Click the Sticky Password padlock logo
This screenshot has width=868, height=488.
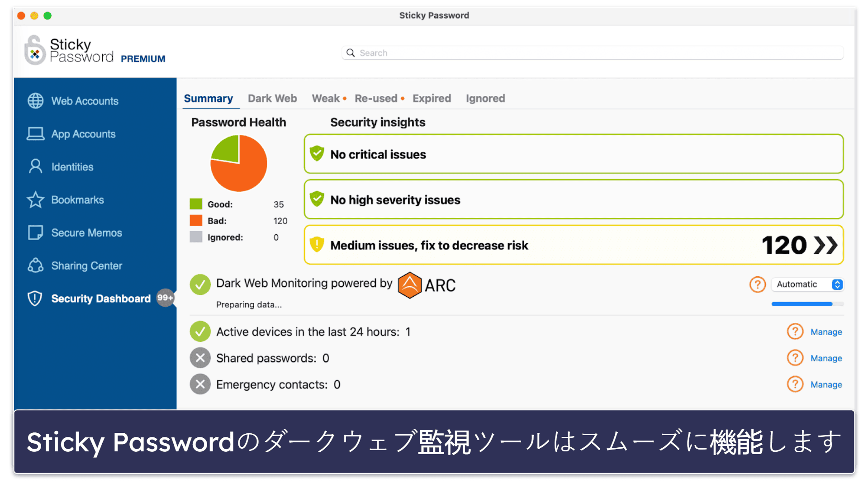tap(35, 50)
